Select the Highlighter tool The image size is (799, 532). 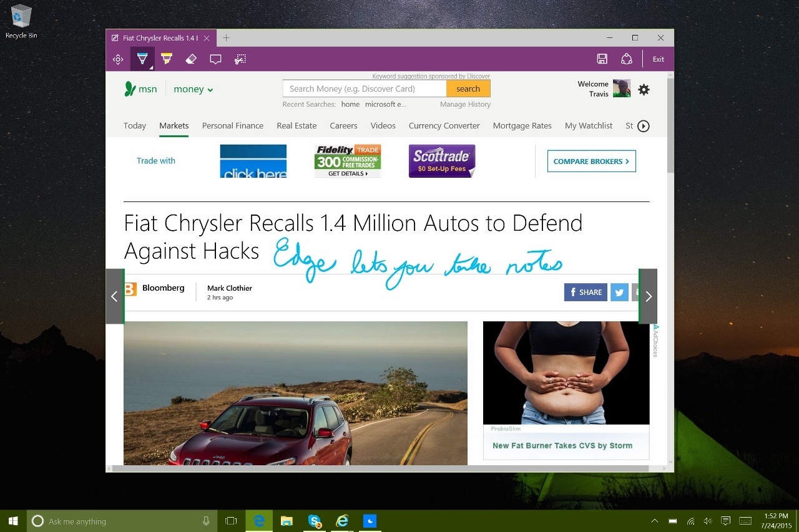166,59
